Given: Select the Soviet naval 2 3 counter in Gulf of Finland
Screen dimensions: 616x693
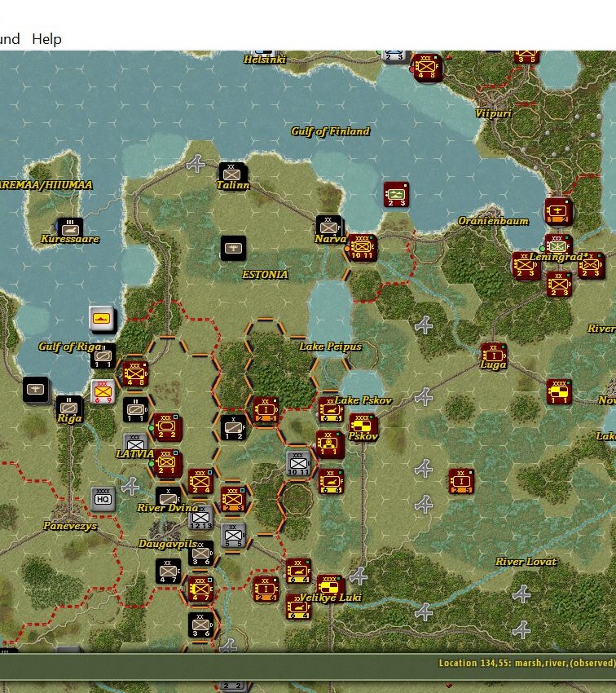Looking at the screenshot, I should pyautogui.click(x=396, y=195).
